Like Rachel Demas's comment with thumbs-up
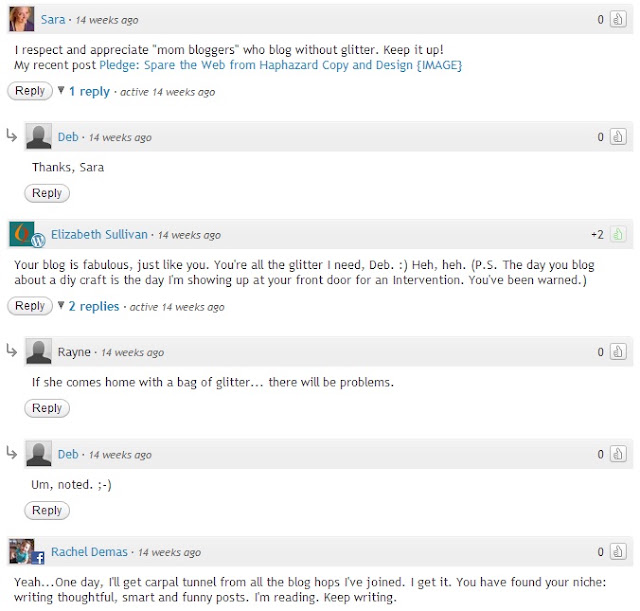This screenshot has width=640, height=611. point(618,552)
